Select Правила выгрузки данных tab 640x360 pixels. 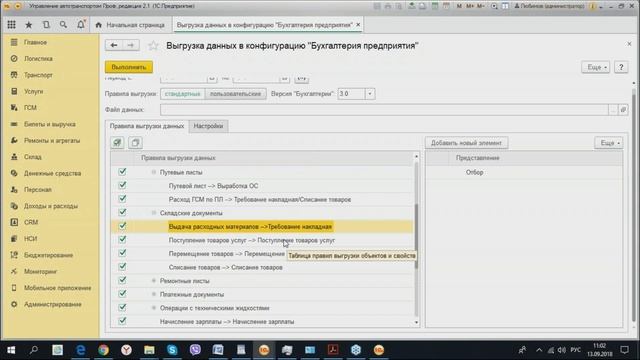147,126
